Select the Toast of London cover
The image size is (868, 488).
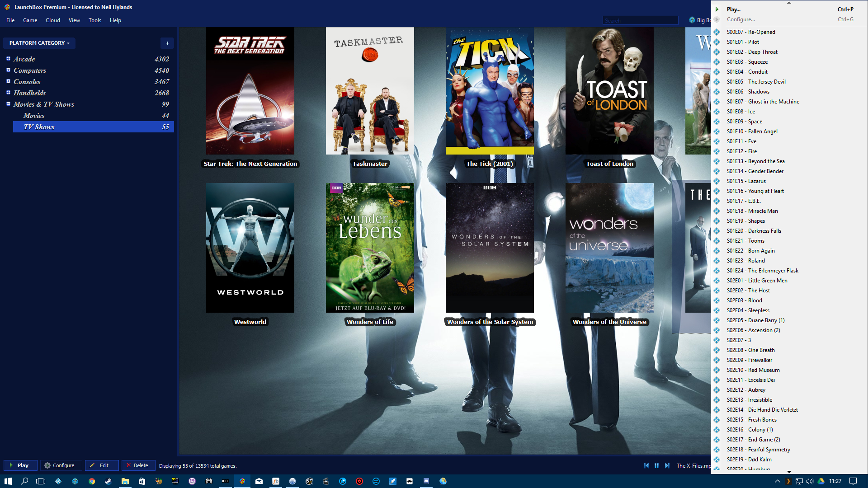pos(609,91)
